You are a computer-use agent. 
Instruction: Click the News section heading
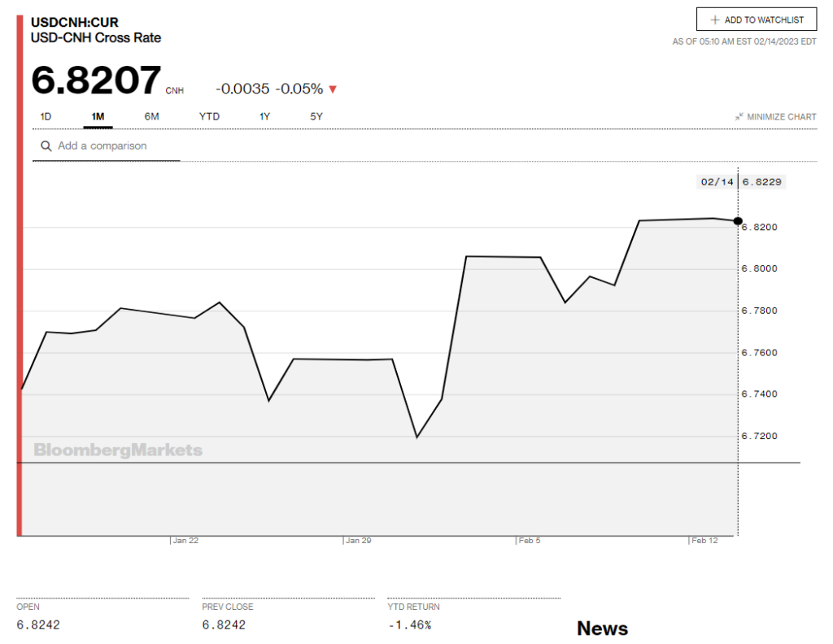[x=602, y=628]
